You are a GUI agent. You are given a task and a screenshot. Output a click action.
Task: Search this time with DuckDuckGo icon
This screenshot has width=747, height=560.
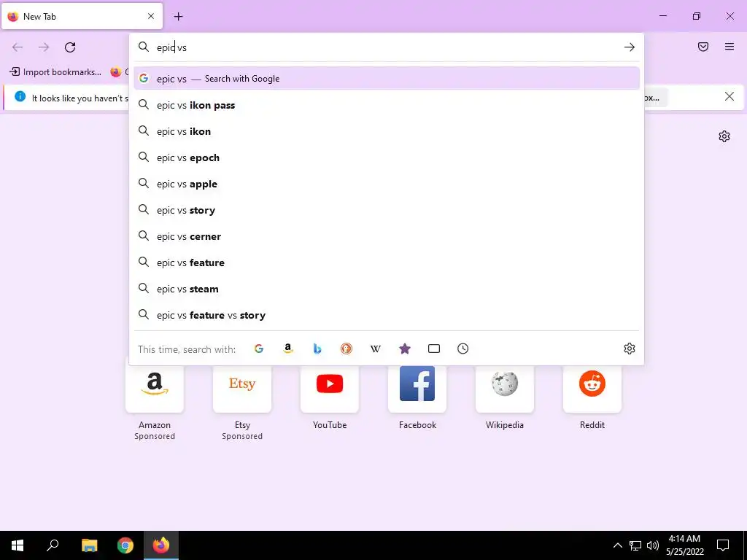click(x=347, y=349)
